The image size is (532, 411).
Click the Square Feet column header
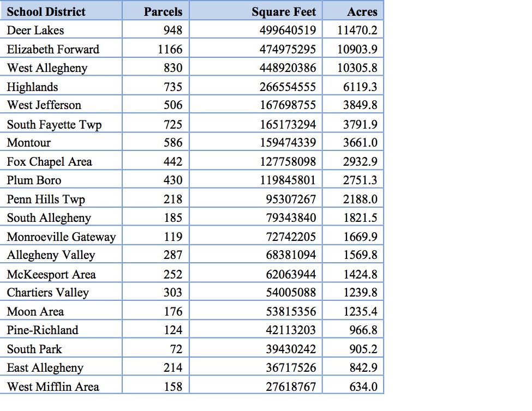click(x=284, y=11)
